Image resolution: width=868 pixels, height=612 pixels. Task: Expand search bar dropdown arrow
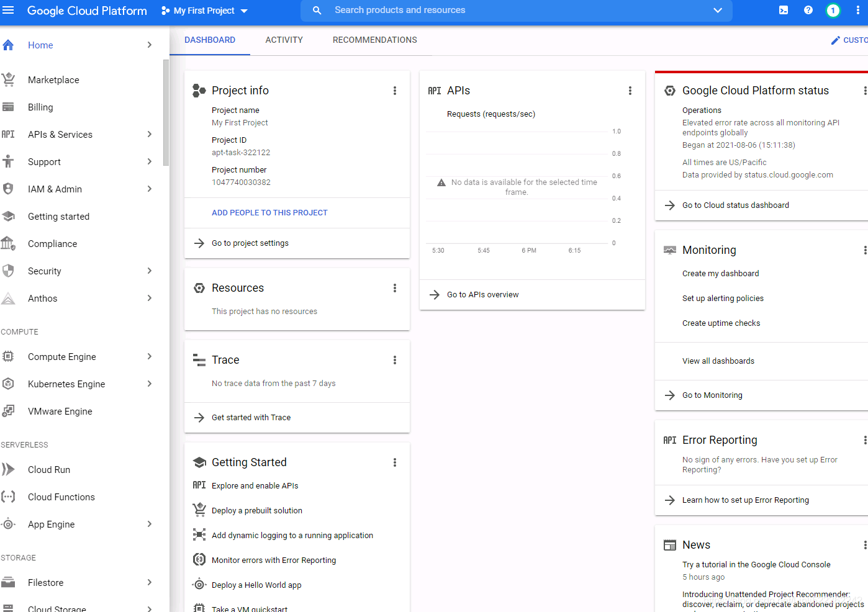(718, 11)
